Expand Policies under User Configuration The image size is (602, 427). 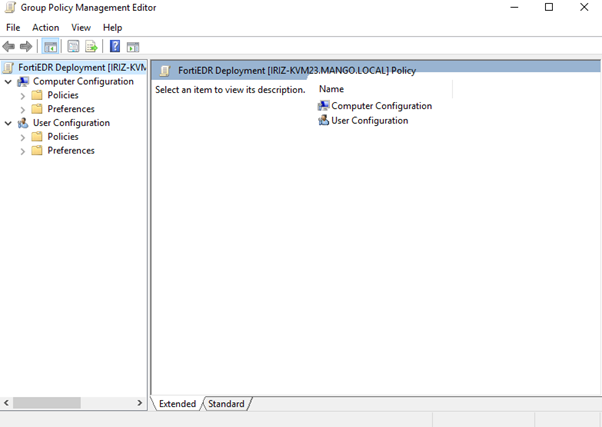click(x=23, y=137)
